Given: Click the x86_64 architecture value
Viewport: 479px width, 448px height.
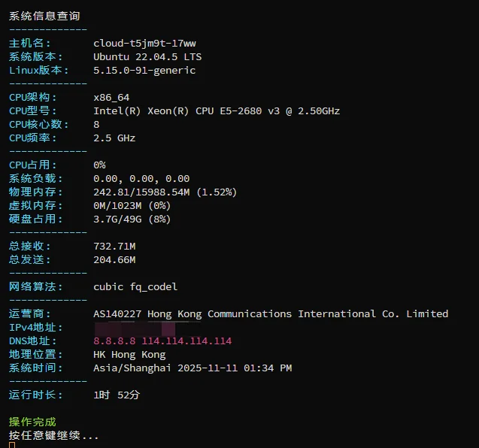Looking at the screenshot, I should click(111, 97).
